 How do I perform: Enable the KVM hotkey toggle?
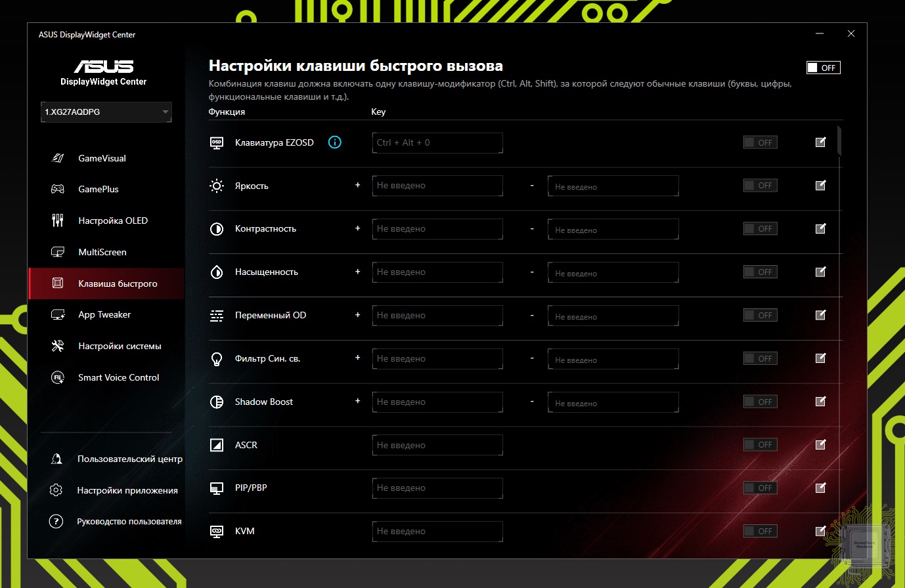760,531
